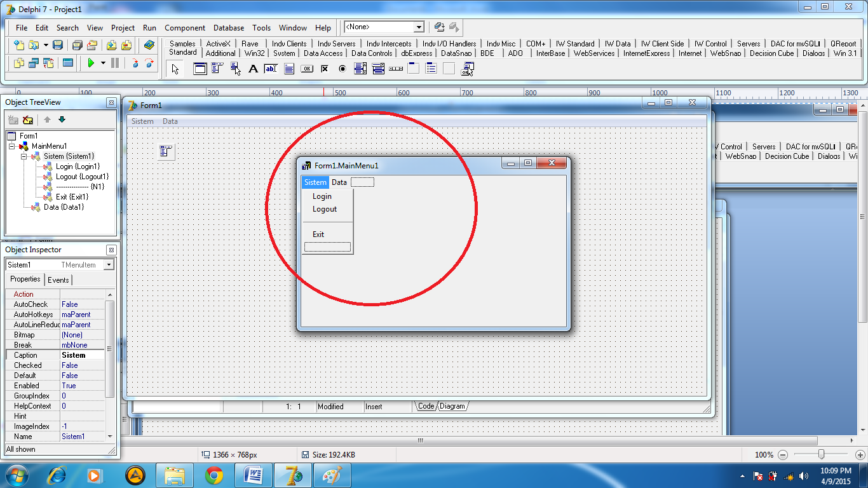Switch to Data Access palette tab

coord(323,53)
